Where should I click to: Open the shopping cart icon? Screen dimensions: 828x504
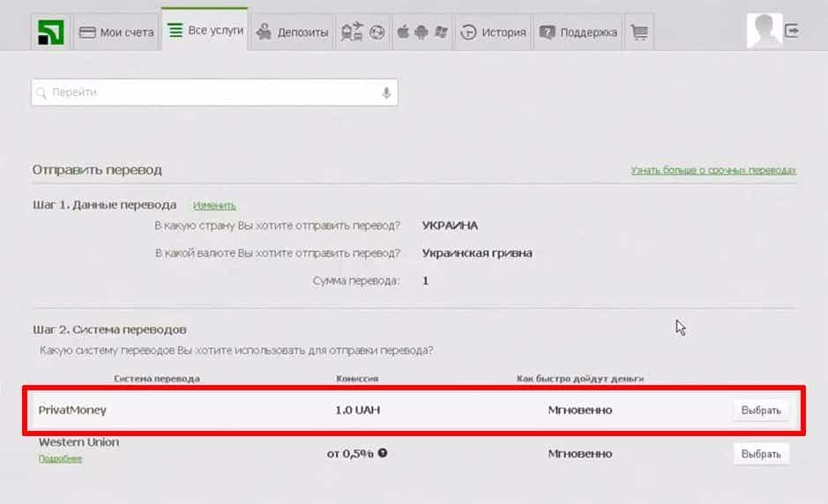click(x=640, y=33)
